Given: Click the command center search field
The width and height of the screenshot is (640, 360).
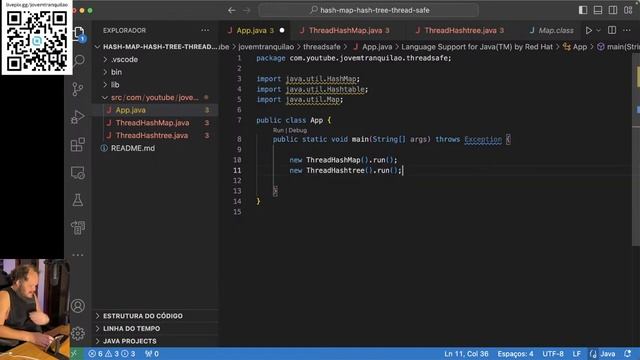Looking at the screenshot, I should (x=369, y=10).
